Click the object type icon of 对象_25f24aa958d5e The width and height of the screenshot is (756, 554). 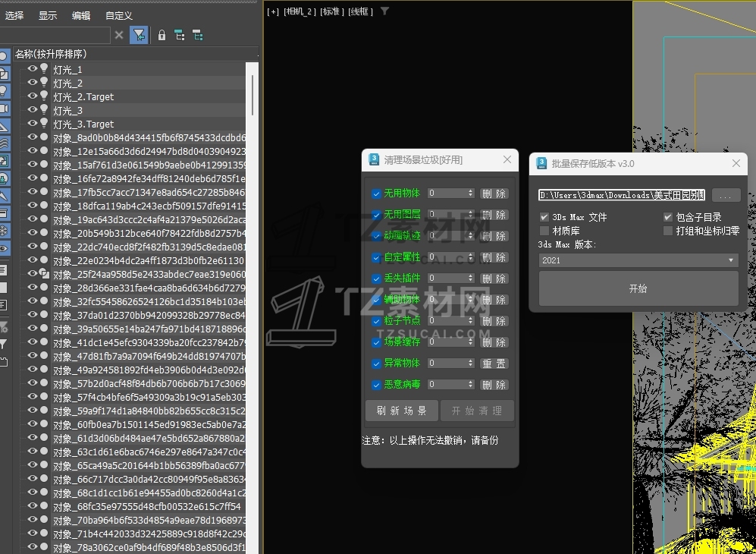coord(44,274)
